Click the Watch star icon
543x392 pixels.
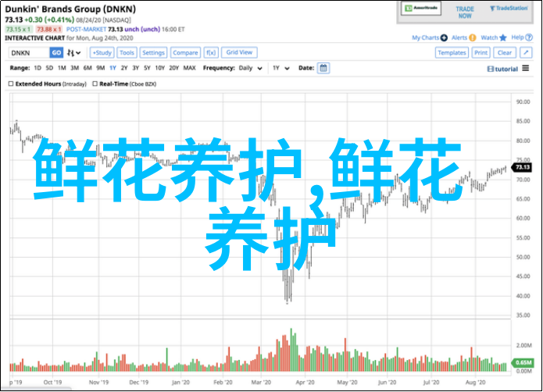(x=503, y=37)
